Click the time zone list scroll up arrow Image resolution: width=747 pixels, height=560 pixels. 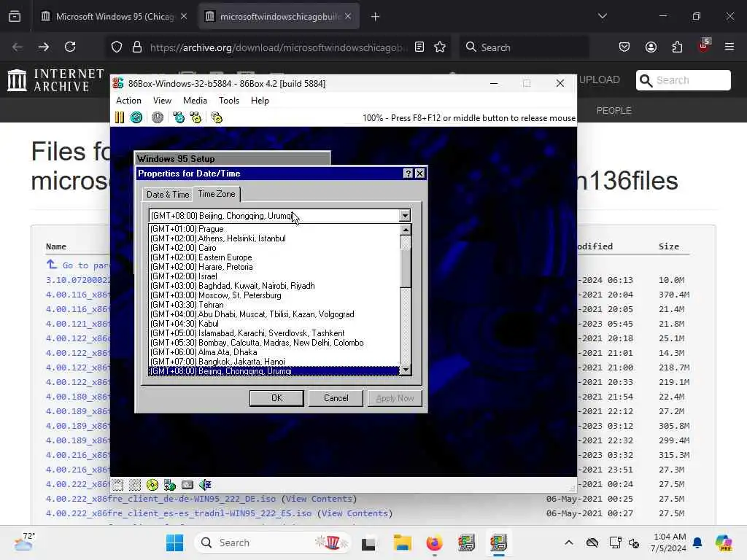pyautogui.click(x=406, y=230)
